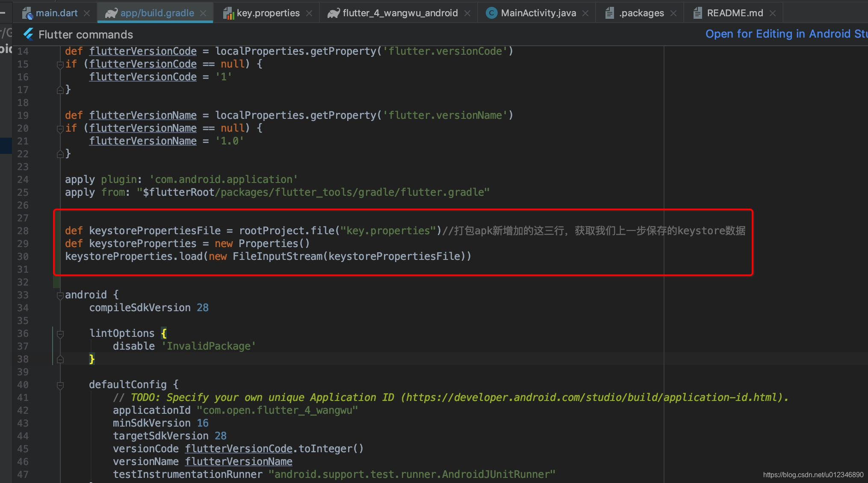
Task: Switch to the MainActivity.java tab
Action: [x=538, y=13]
